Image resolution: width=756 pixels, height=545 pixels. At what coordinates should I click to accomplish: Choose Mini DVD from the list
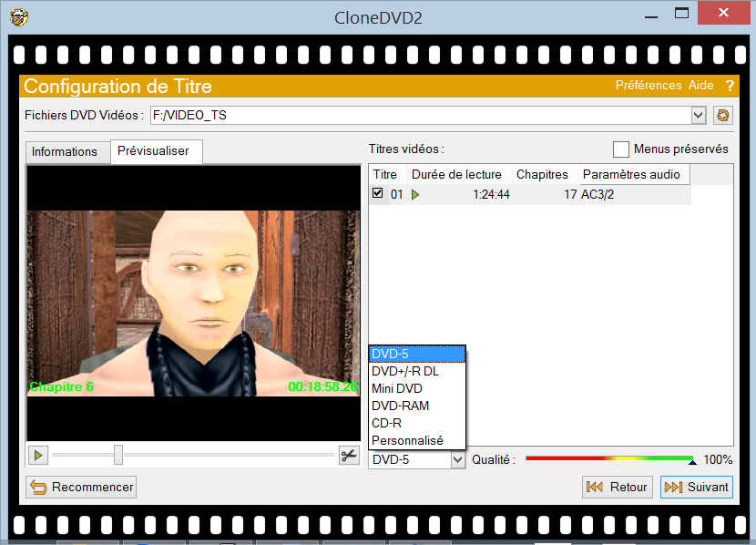(x=417, y=388)
